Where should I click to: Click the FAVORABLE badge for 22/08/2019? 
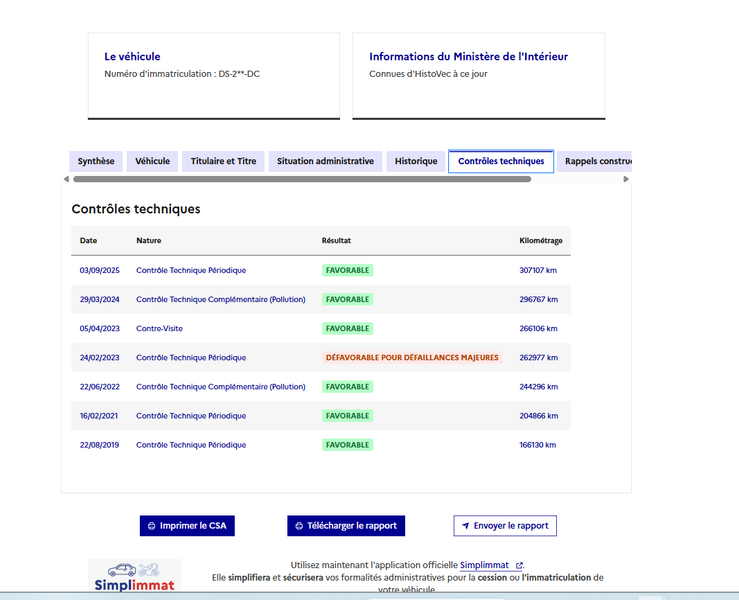(347, 445)
